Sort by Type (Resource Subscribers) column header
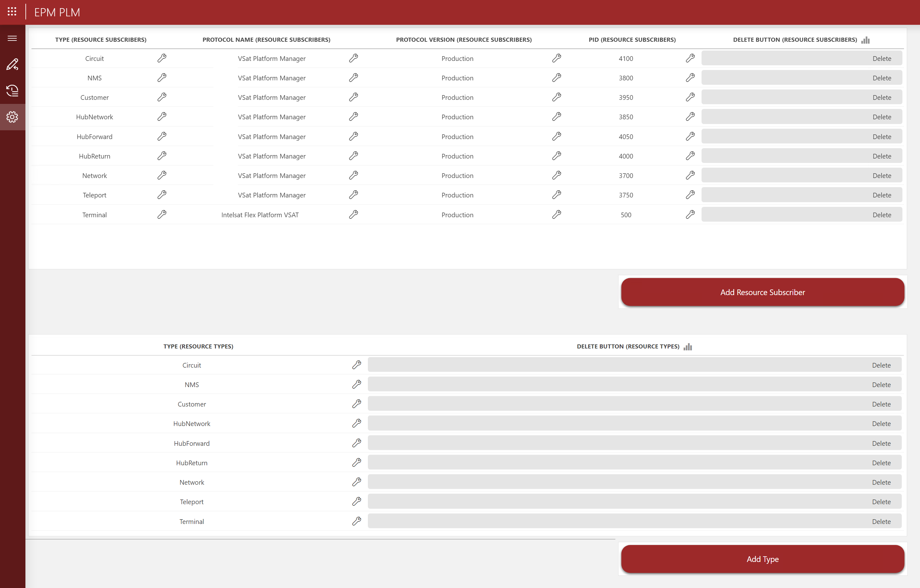 [101, 40]
